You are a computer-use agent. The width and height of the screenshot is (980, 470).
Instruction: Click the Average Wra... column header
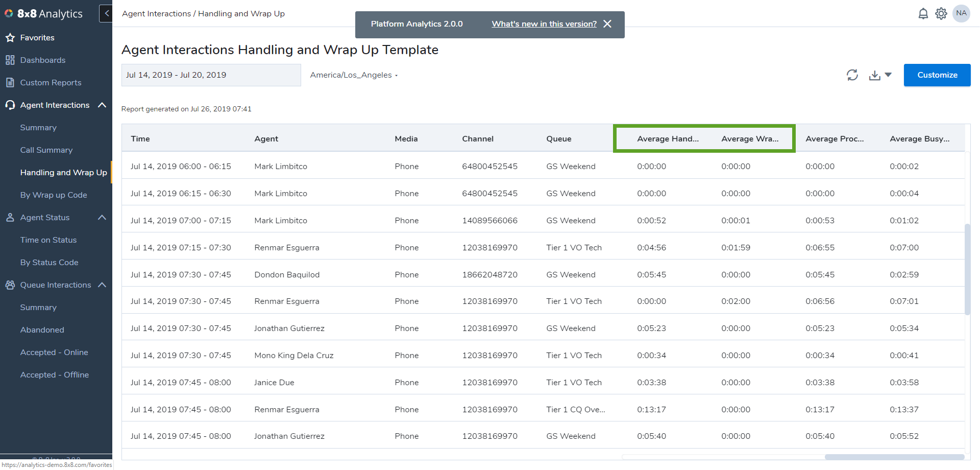(750, 138)
